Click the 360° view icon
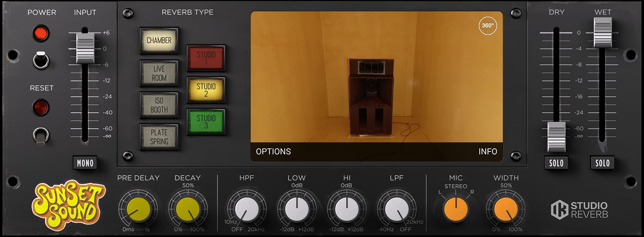The height and width of the screenshot is (237, 644). pos(488,26)
